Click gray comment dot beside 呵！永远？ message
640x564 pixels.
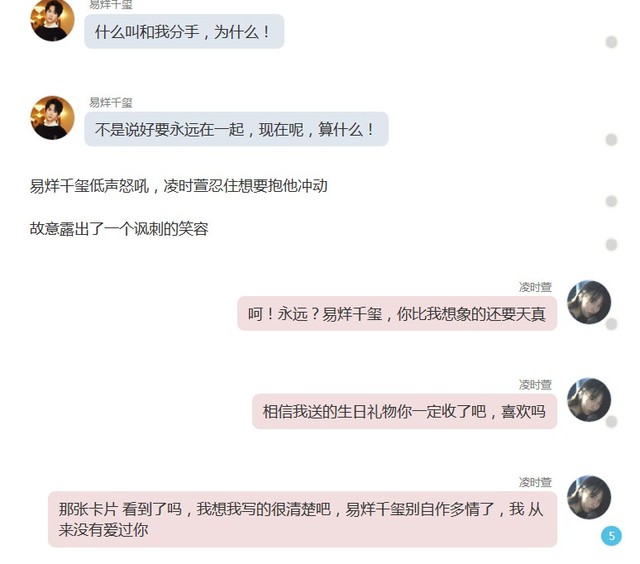[x=611, y=324]
